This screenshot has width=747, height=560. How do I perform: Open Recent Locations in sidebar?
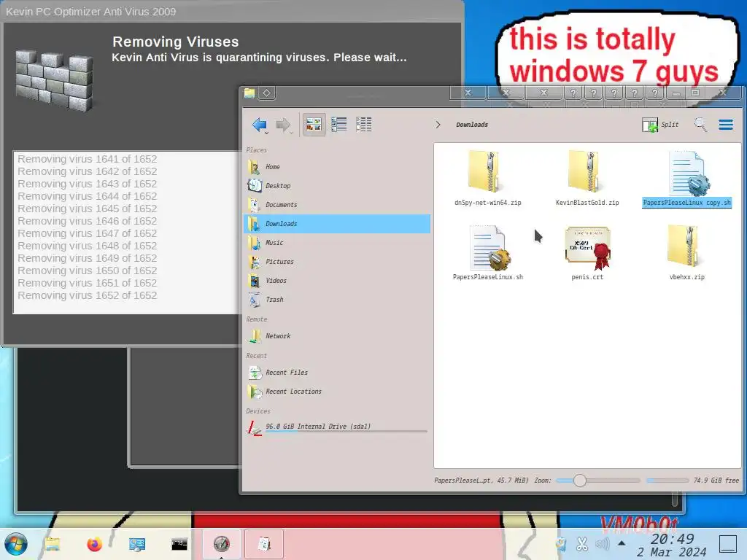point(338,392)
